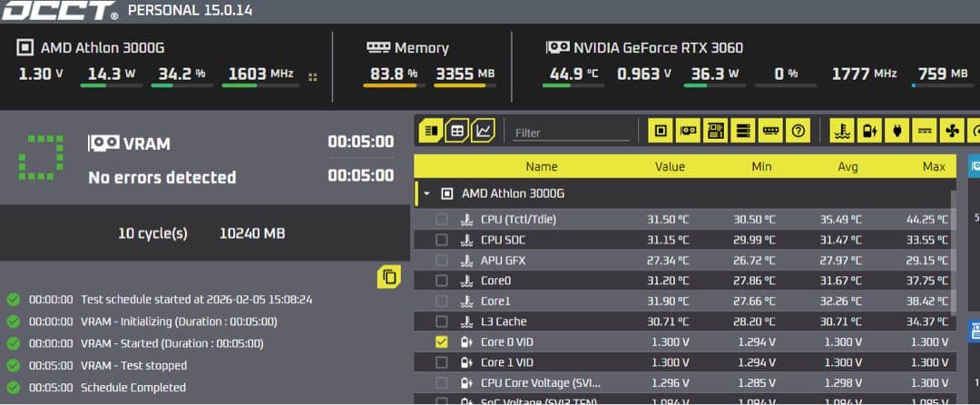
Task: Switch to the list view mode icon
Action: pos(431,131)
